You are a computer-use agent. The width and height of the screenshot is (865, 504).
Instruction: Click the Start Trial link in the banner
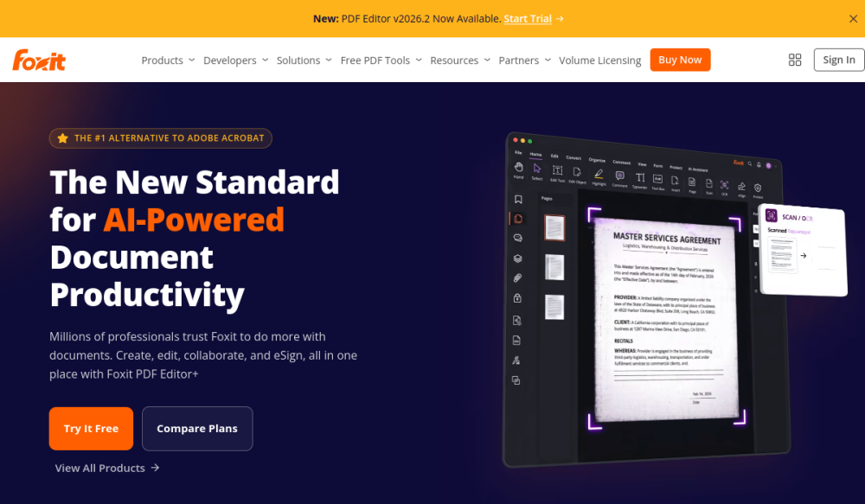click(x=528, y=19)
